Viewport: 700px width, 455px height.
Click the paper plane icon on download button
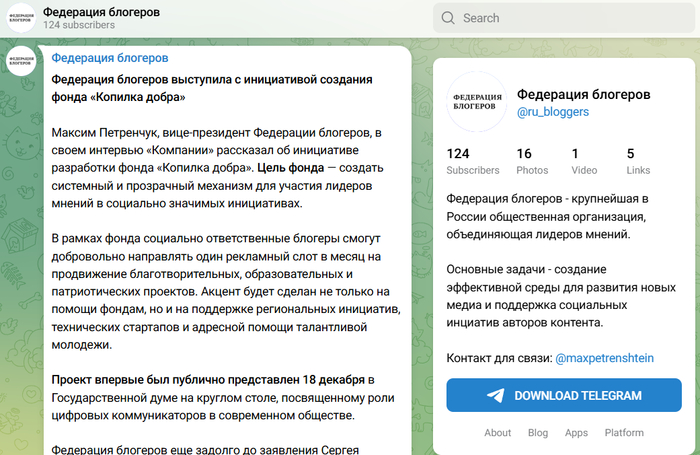click(496, 395)
